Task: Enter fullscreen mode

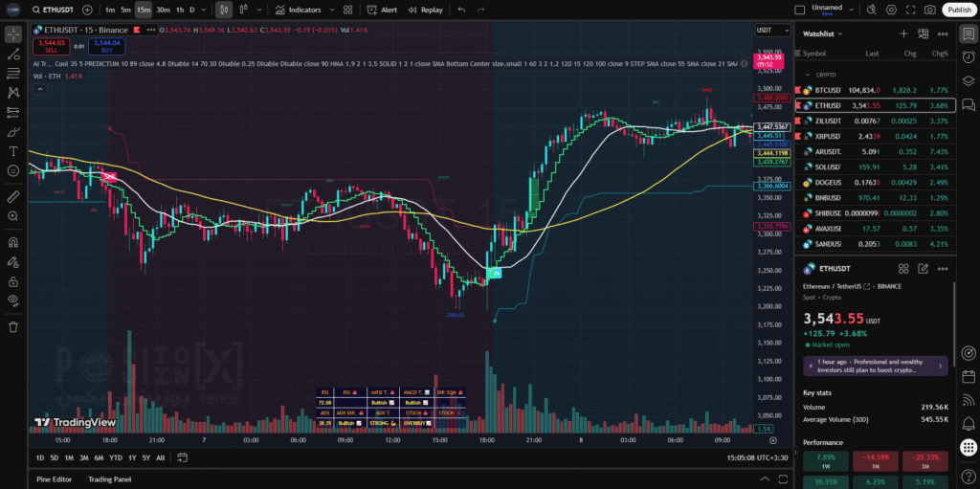Action: click(x=911, y=10)
